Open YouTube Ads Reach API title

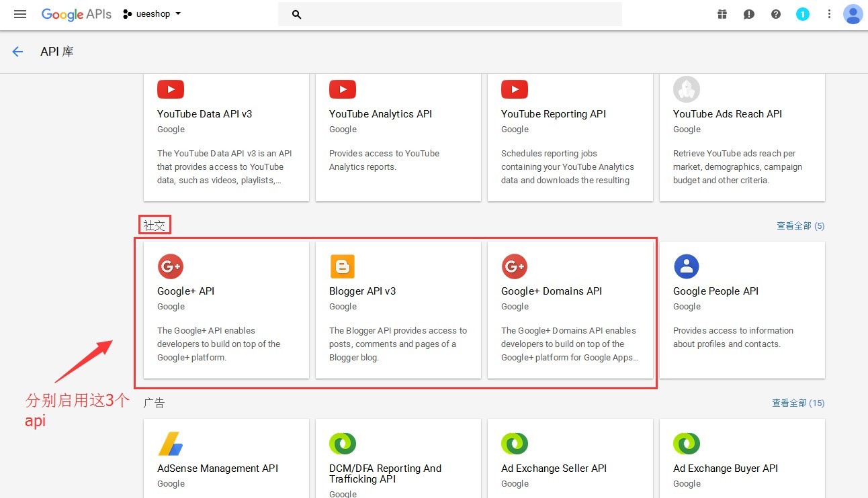[x=728, y=114]
